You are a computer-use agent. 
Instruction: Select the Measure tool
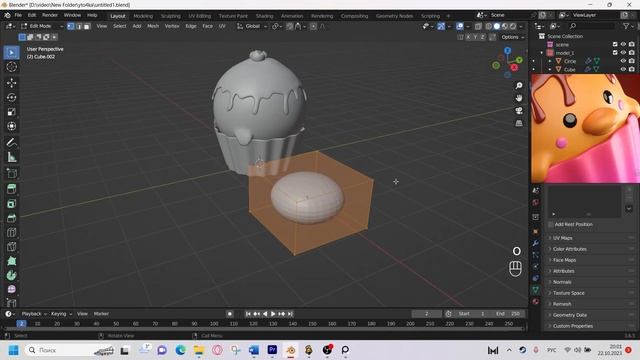pos(11,157)
